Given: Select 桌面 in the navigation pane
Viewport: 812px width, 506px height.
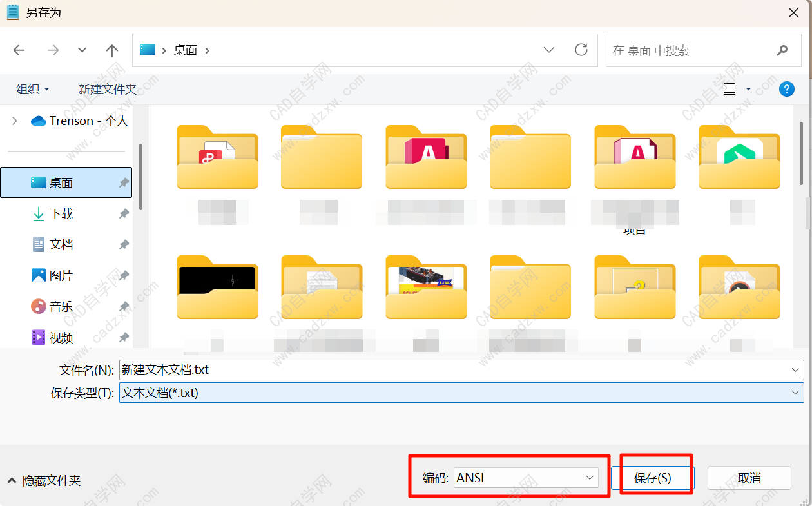Looking at the screenshot, I should pyautogui.click(x=66, y=182).
